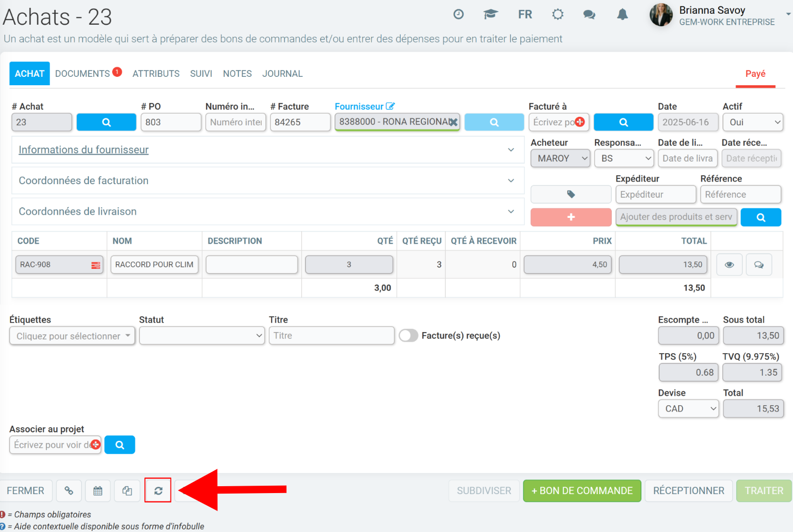This screenshot has height=532, width=793.
Task: Open the Actif dropdown showing Oui
Action: tap(753, 122)
